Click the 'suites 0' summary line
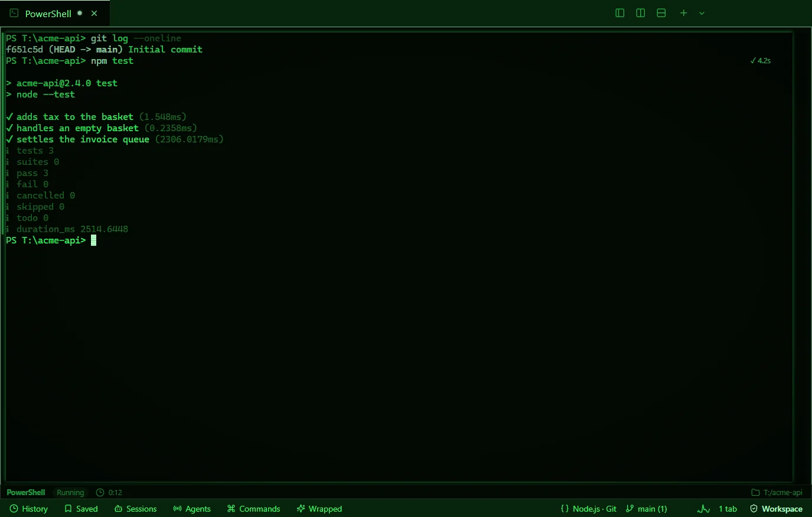 point(32,162)
